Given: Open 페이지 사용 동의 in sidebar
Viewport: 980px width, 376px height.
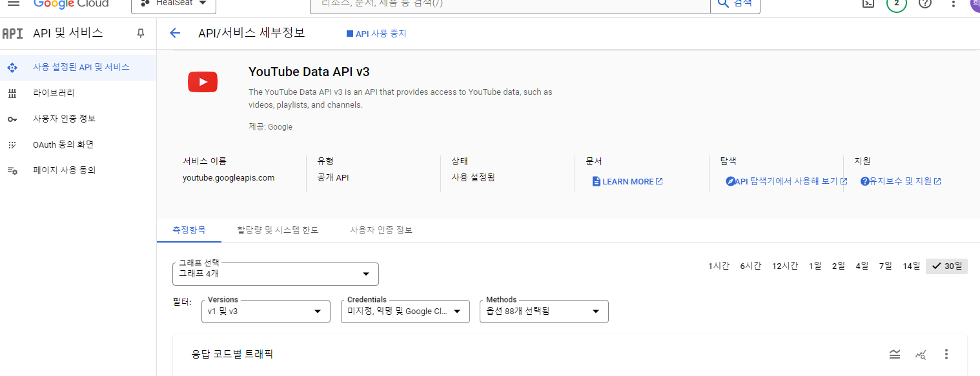Looking at the screenshot, I should pyautogui.click(x=77, y=170).
